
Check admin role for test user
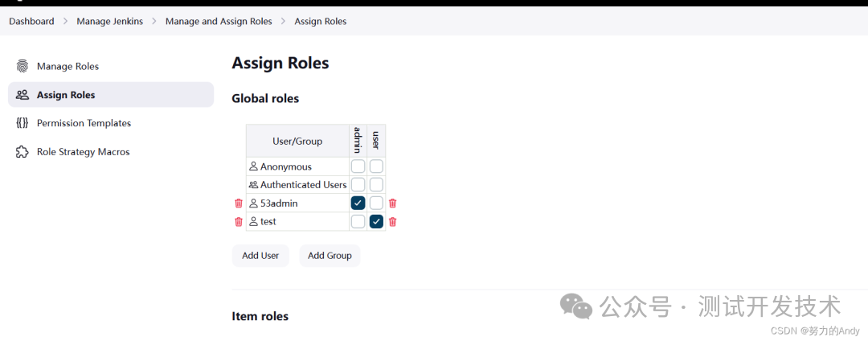[358, 221]
